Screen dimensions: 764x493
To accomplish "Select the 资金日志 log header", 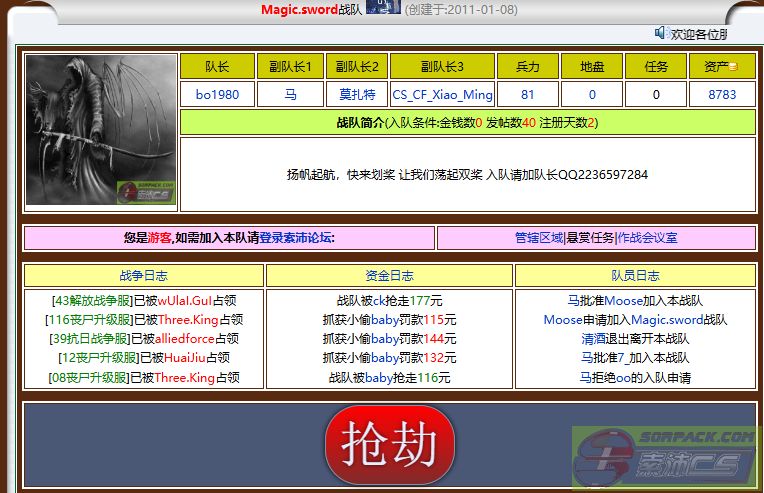I will click(389, 276).
